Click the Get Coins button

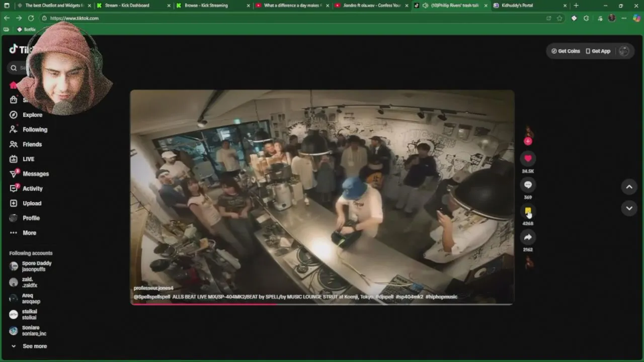point(566,51)
